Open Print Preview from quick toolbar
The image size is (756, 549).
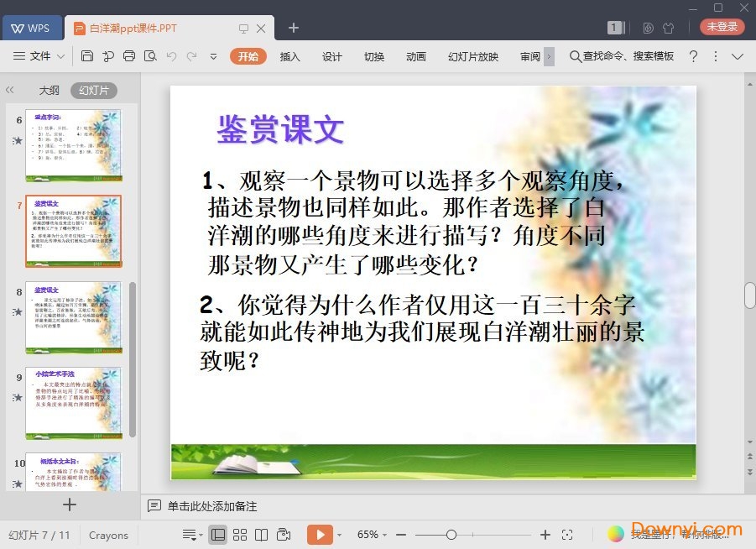click(x=150, y=56)
